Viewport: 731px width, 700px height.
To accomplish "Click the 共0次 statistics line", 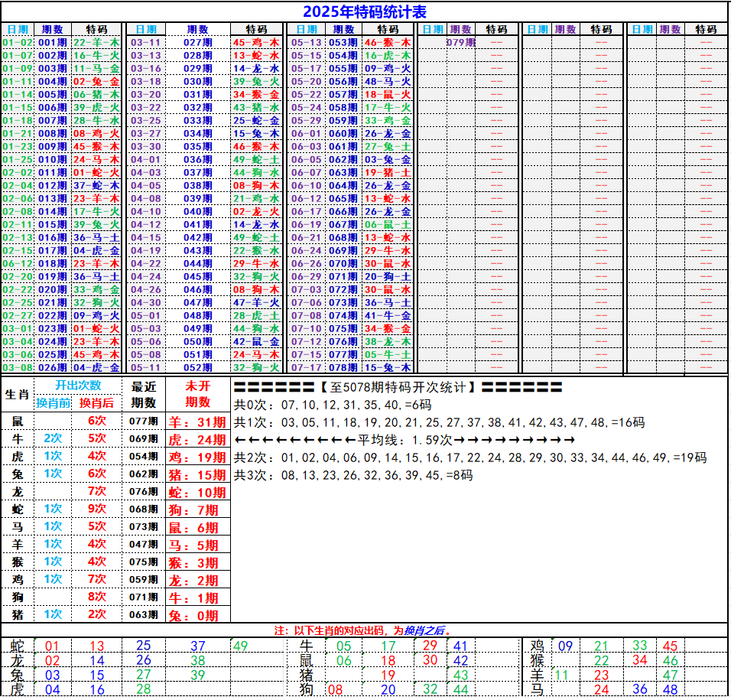I will pyautogui.click(x=333, y=405).
